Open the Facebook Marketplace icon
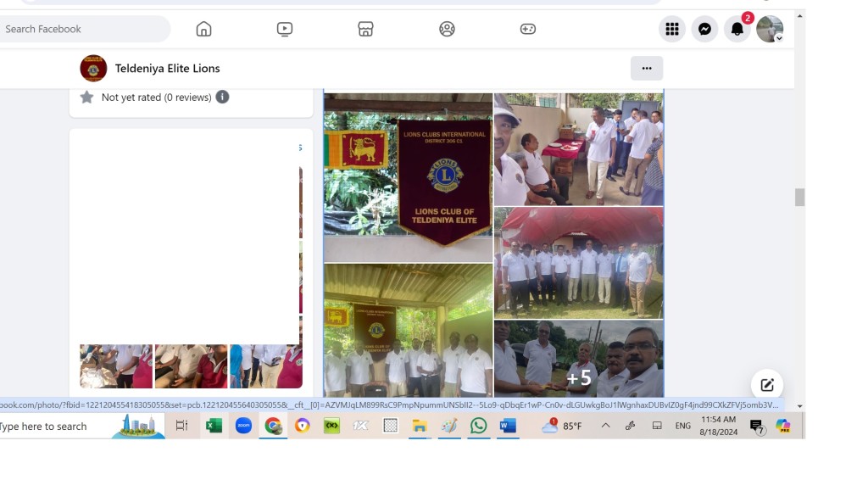The image size is (868, 491). point(365,29)
